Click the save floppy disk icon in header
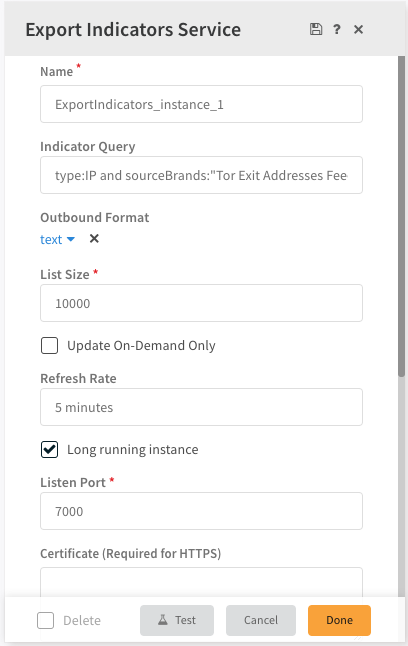This screenshot has height=646, width=408. pyautogui.click(x=316, y=29)
